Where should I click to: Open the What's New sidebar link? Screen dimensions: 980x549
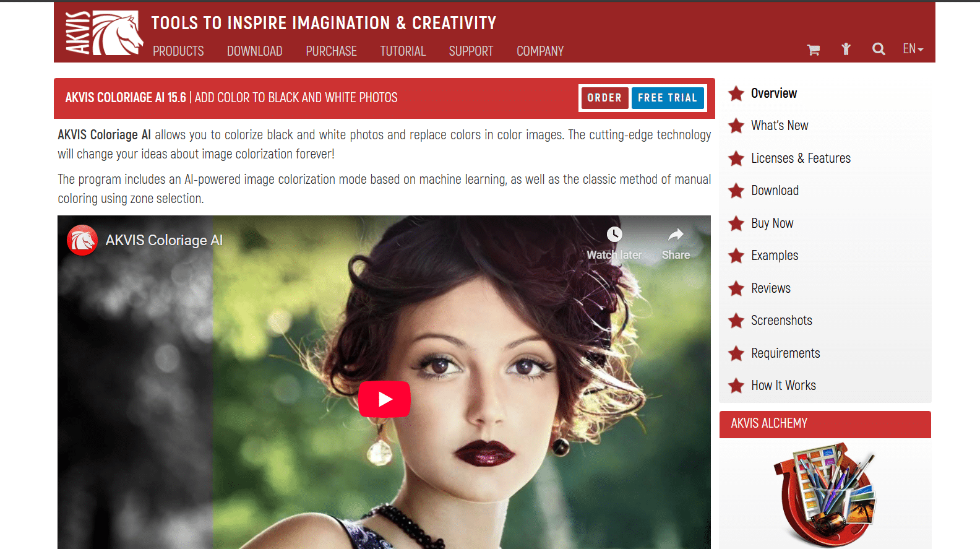click(x=780, y=126)
